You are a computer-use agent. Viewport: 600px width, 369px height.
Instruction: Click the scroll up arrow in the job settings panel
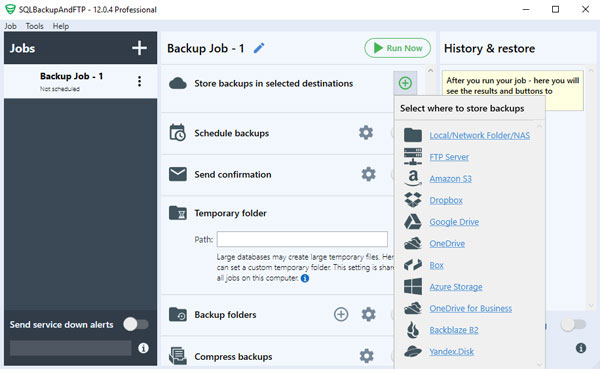coord(430,70)
